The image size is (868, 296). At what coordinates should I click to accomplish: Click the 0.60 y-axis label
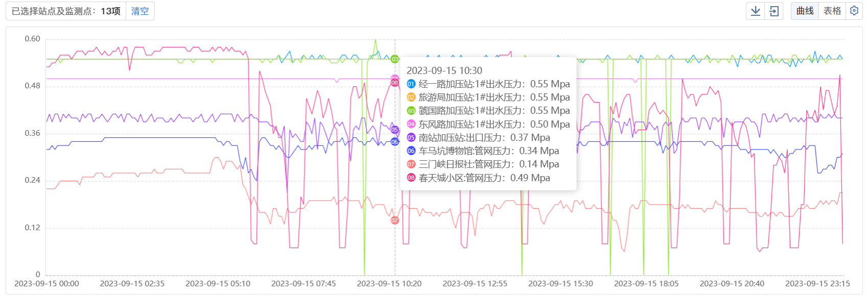(32, 39)
